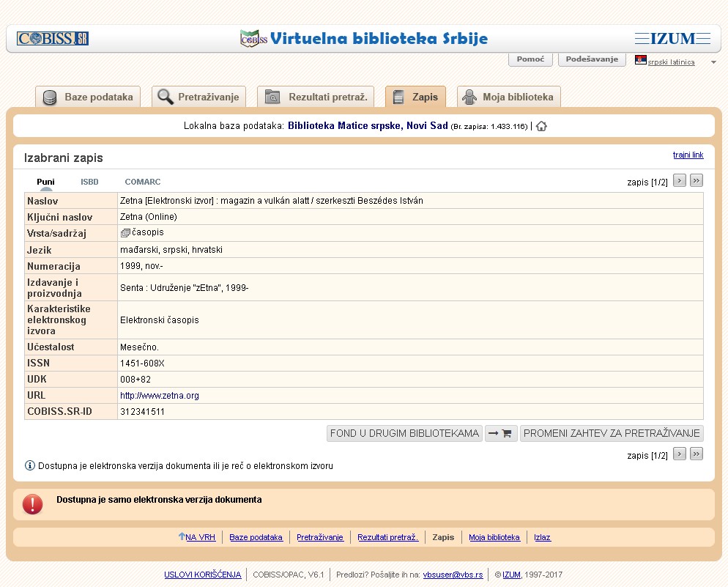The image size is (728, 587).
Task: Switch to the Pretraživanje tab
Action: tap(199, 97)
